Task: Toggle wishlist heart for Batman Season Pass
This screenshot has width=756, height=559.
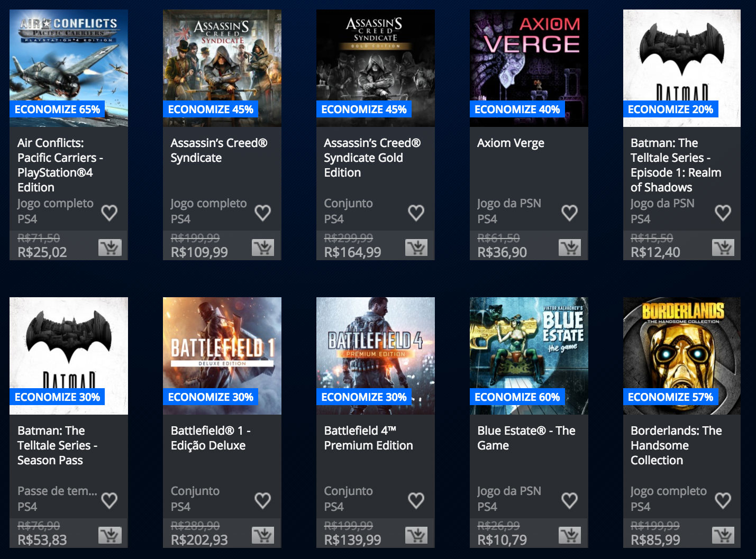Action: pos(110,500)
